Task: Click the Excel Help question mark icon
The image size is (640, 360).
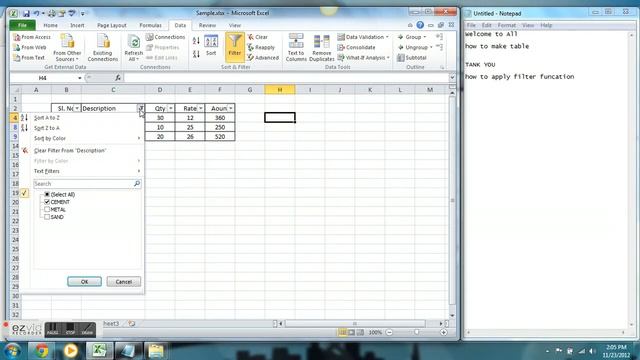Action: coord(420,25)
